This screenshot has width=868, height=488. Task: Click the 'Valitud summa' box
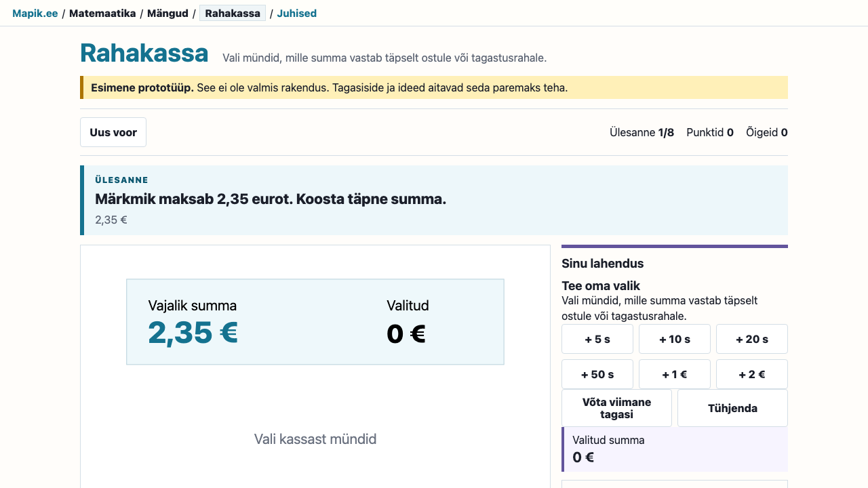(x=675, y=449)
